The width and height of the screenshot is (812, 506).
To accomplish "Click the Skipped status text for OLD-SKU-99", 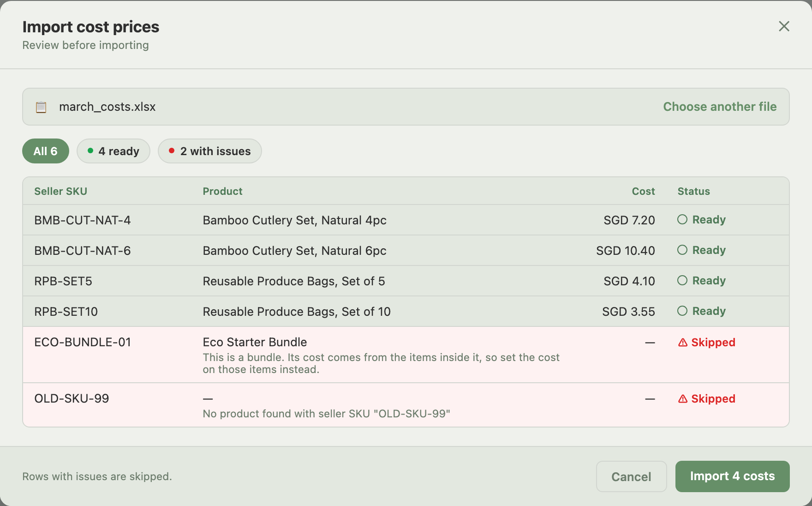I will [x=713, y=399].
